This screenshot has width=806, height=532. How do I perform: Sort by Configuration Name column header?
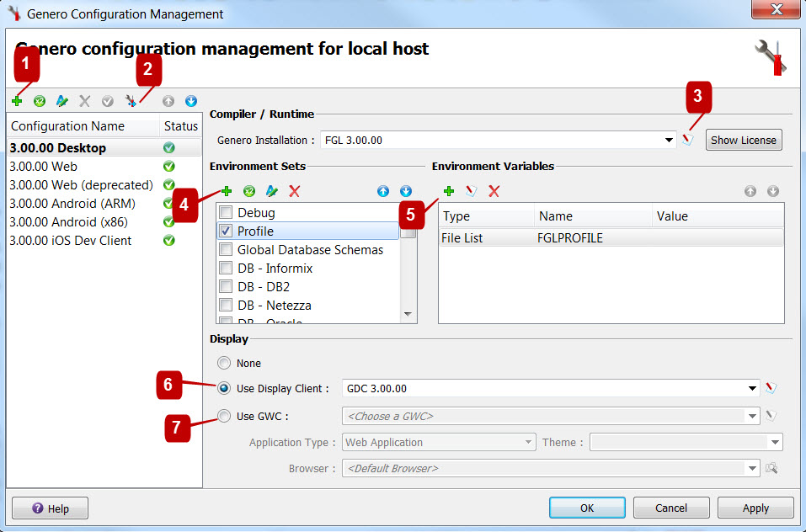click(83, 126)
